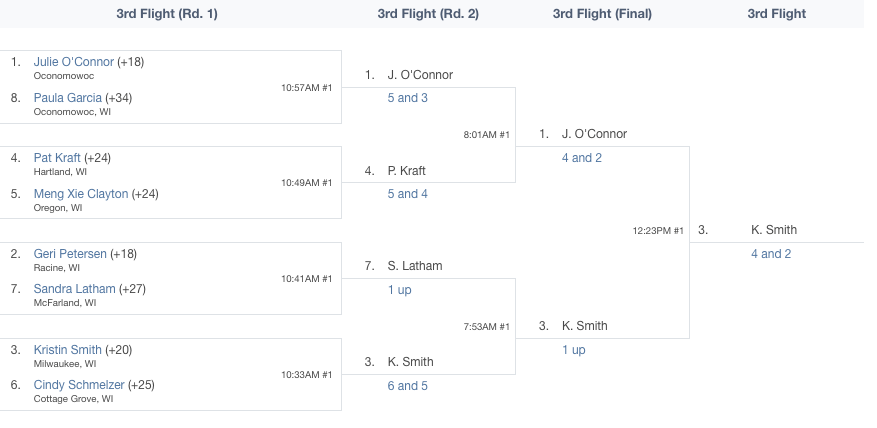Click the 3rd Flight (Rd. 1) header
The width and height of the screenshot is (877, 428).
(167, 14)
